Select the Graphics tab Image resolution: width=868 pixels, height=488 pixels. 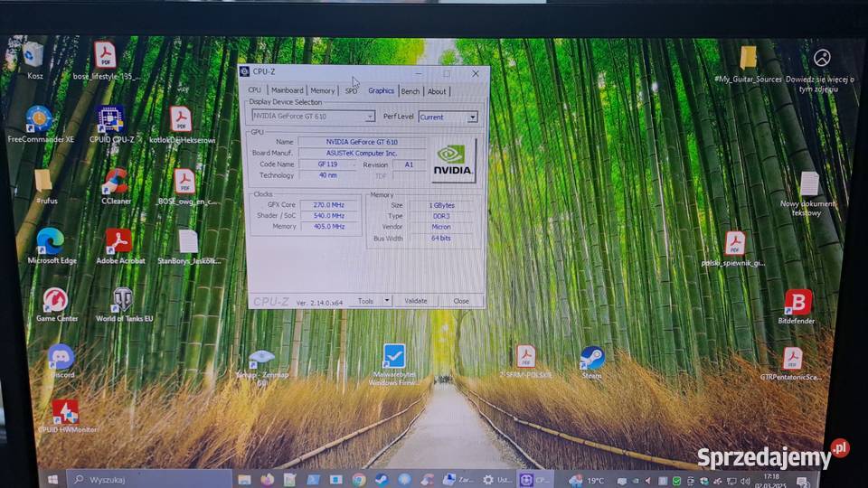pos(381,90)
